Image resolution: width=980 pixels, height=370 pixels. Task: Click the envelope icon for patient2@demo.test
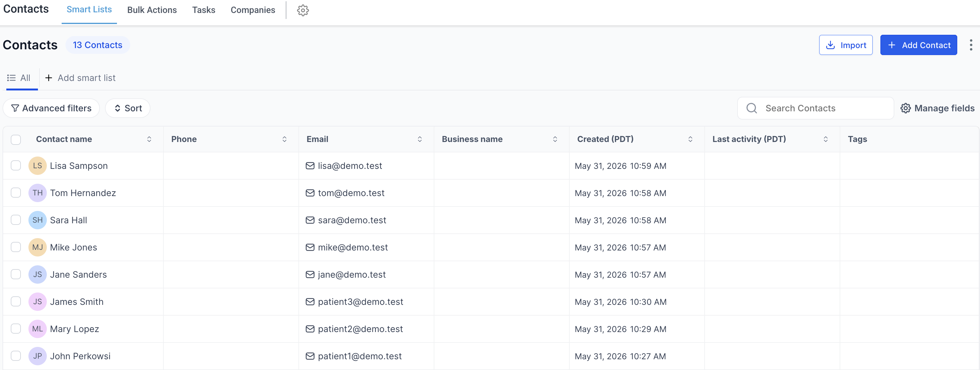click(x=310, y=329)
